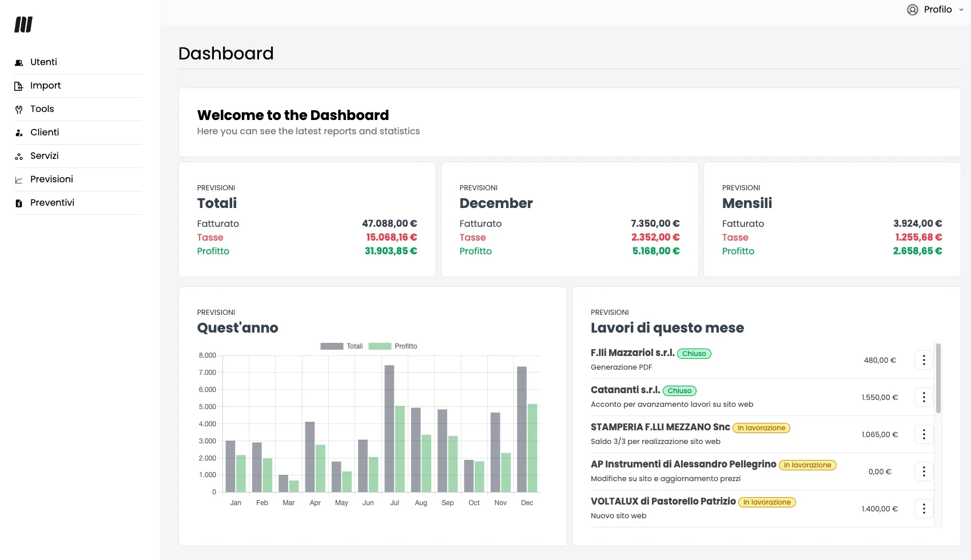
Task: Click the 7.350,00 € December fatturato value
Action: 655,224
